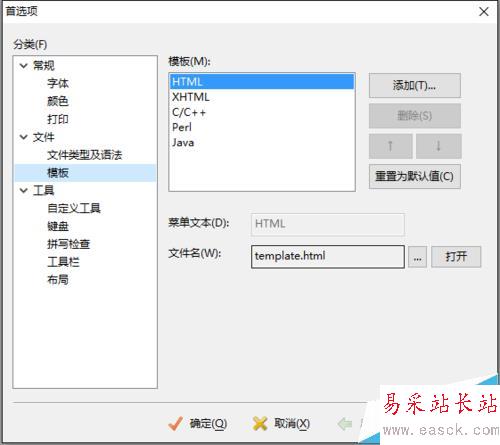
Task: Click the yellow X cancel icon
Action: (260, 424)
